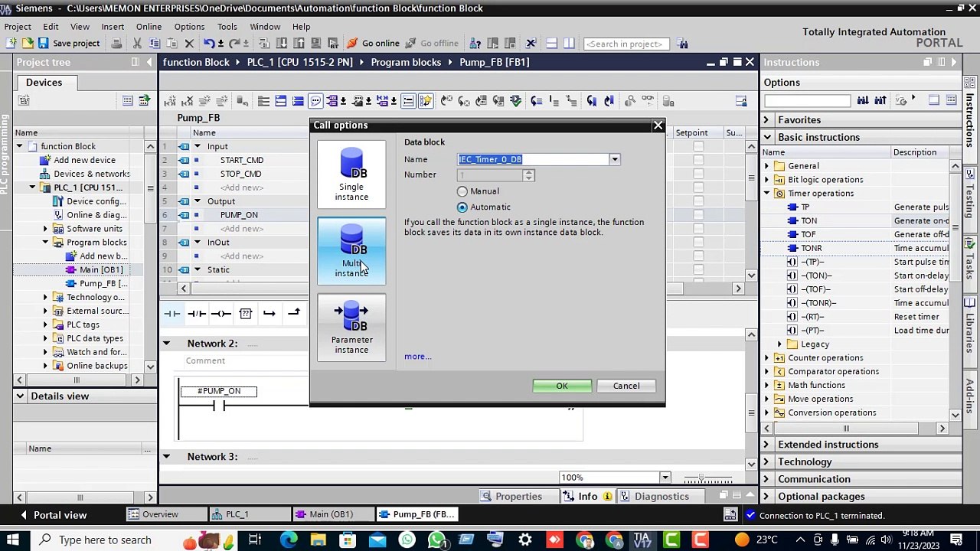Toggle Setpoint checkbox for PUMP_ON row
The height and width of the screenshot is (551, 980).
pos(698,215)
